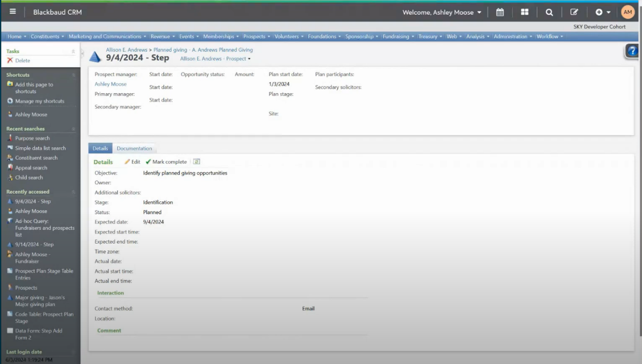The width and height of the screenshot is (642, 364).
Task: Open the Constituents menu dropdown
Action: pos(47,36)
